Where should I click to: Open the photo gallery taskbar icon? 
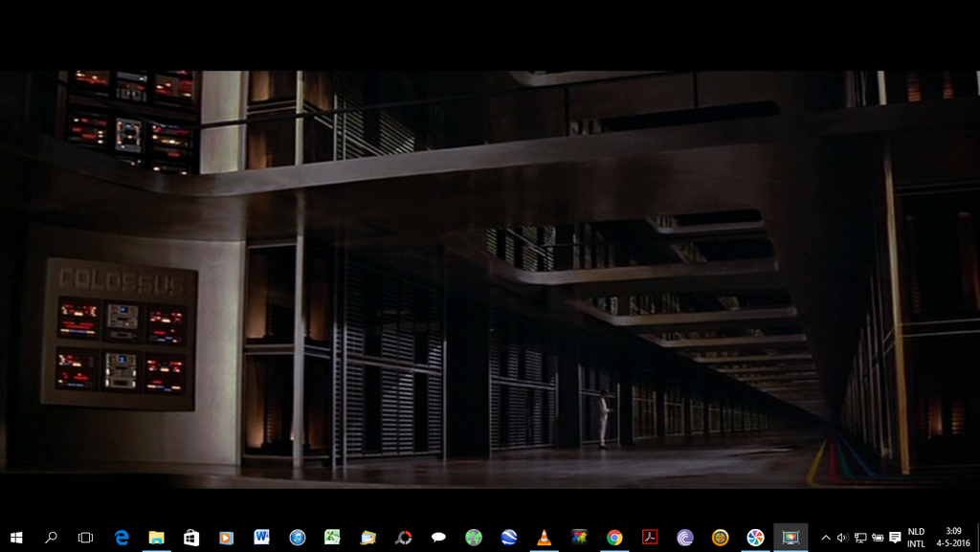(x=367, y=537)
